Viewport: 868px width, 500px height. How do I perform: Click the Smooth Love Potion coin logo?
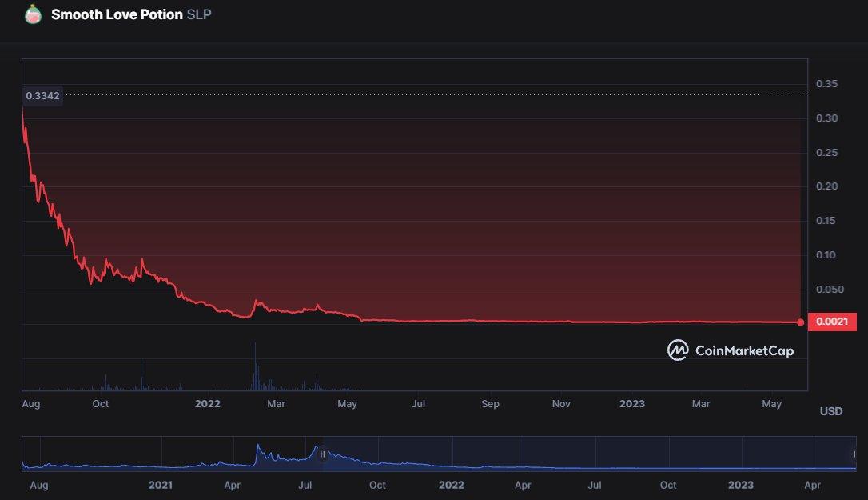33,14
